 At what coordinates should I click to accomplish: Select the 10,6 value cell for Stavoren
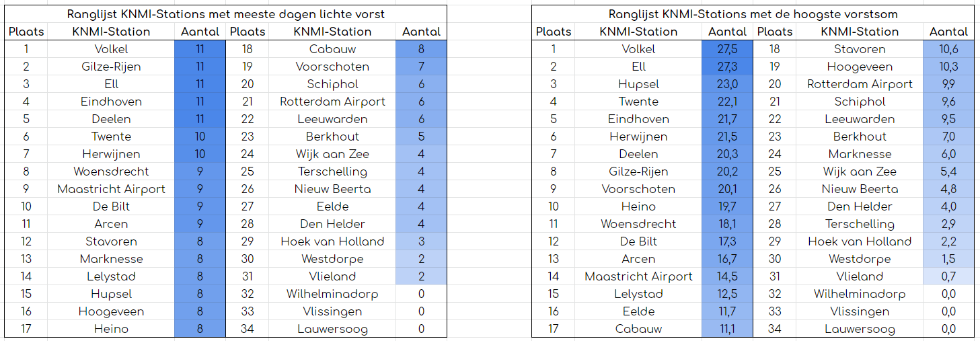point(948,49)
